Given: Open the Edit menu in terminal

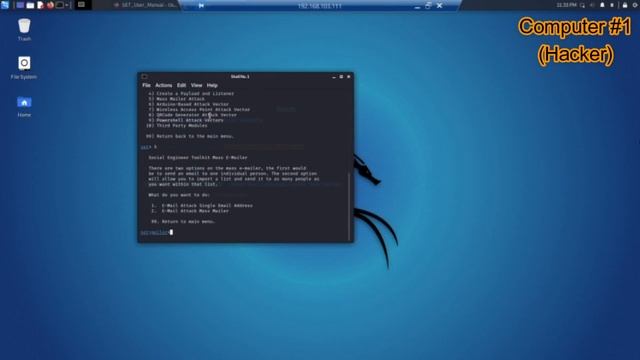Looking at the screenshot, I should click(181, 85).
